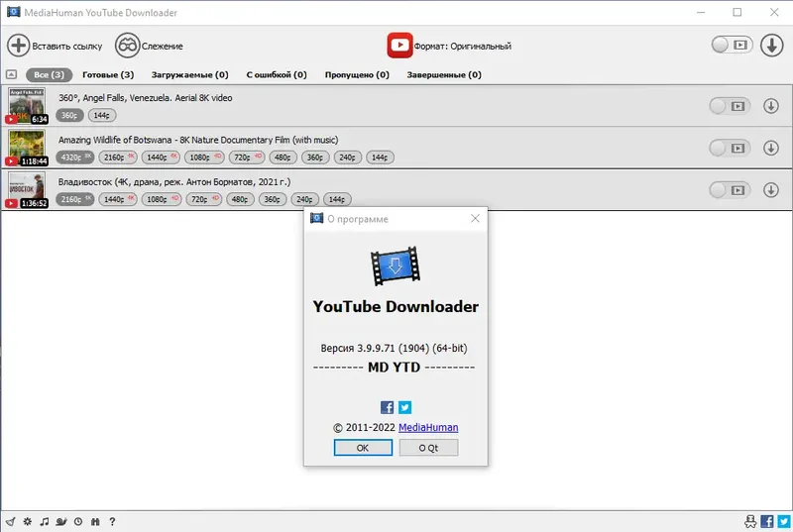The height and width of the screenshot is (532, 793).
Task: Select 360p quality for Angel Falls video
Action: coord(69,115)
